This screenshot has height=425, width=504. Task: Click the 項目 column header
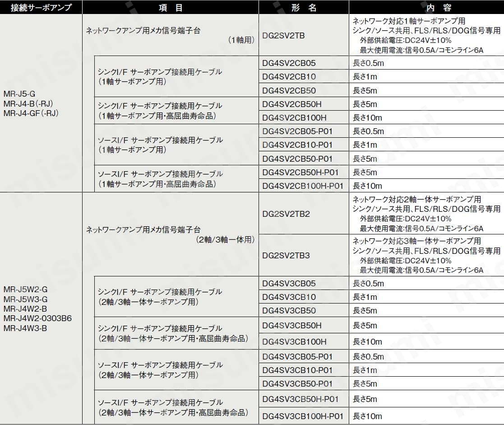(171, 7)
